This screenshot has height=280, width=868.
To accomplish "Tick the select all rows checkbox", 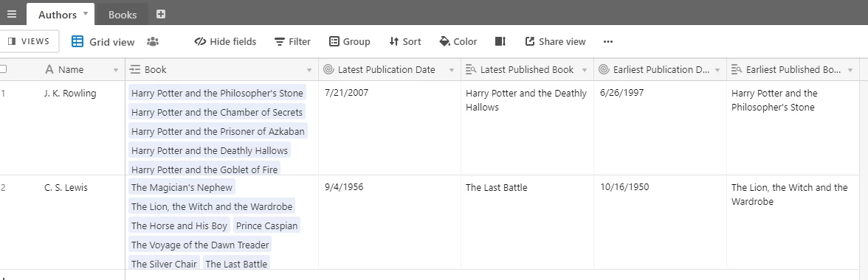I will [3, 69].
